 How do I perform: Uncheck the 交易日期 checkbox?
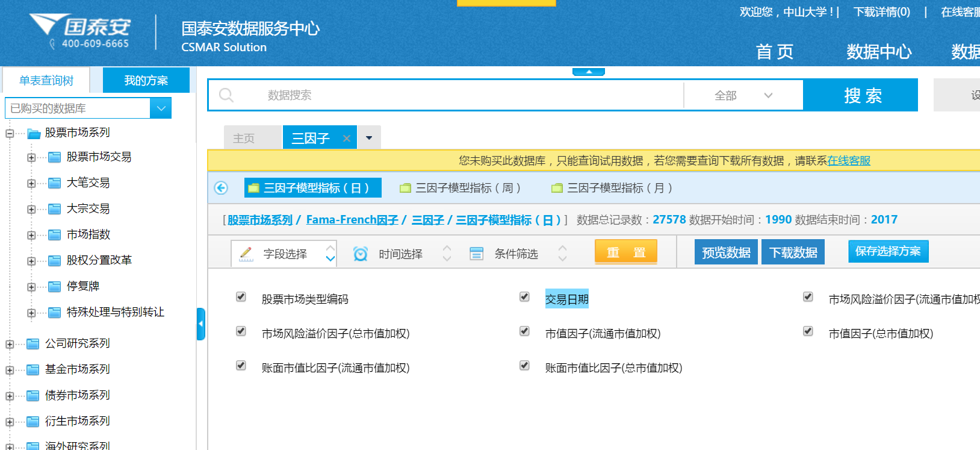coord(524,296)
